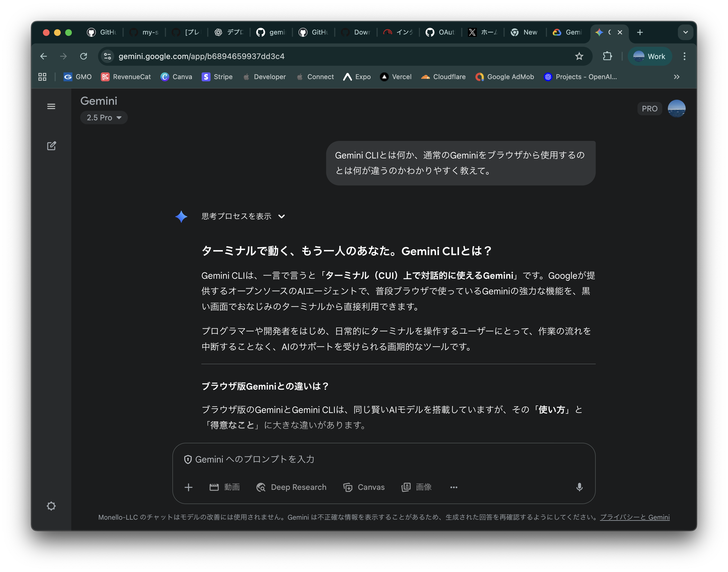728x572 pixels.
Task: Close the active Gemini tab
Action: click(620, 32)
